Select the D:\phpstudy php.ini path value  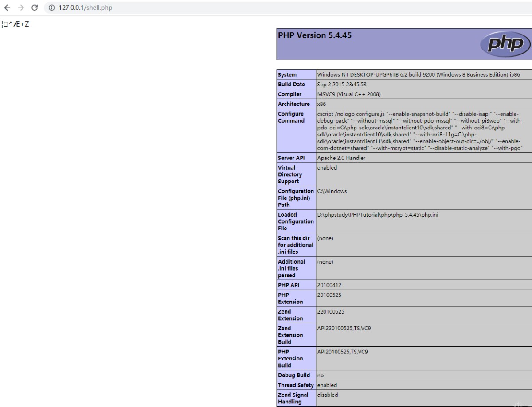[378, 214]
